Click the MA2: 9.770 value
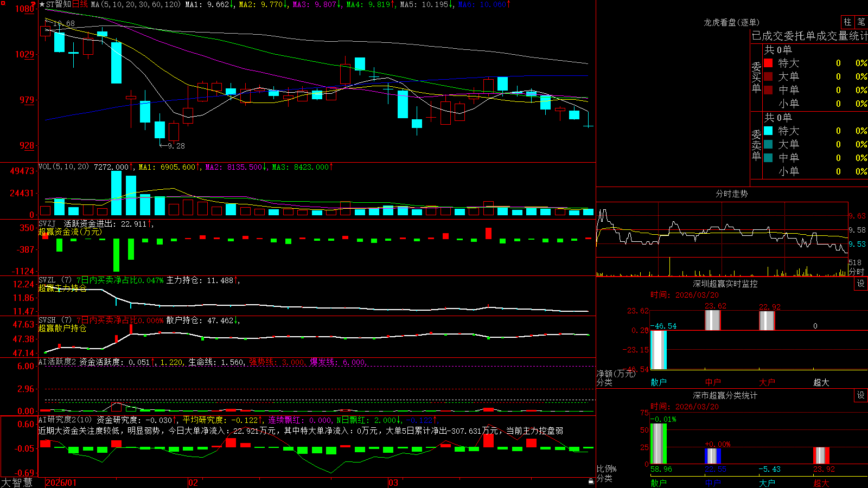 261,4
